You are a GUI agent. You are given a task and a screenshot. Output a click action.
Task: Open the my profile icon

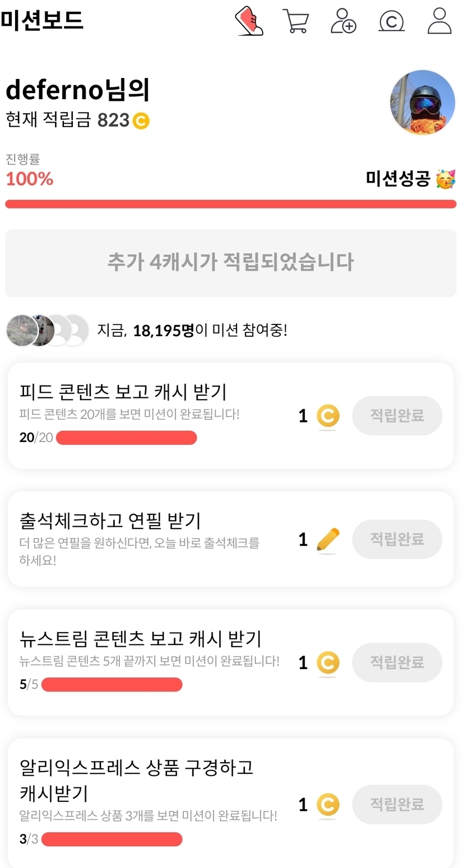point(439,21)
